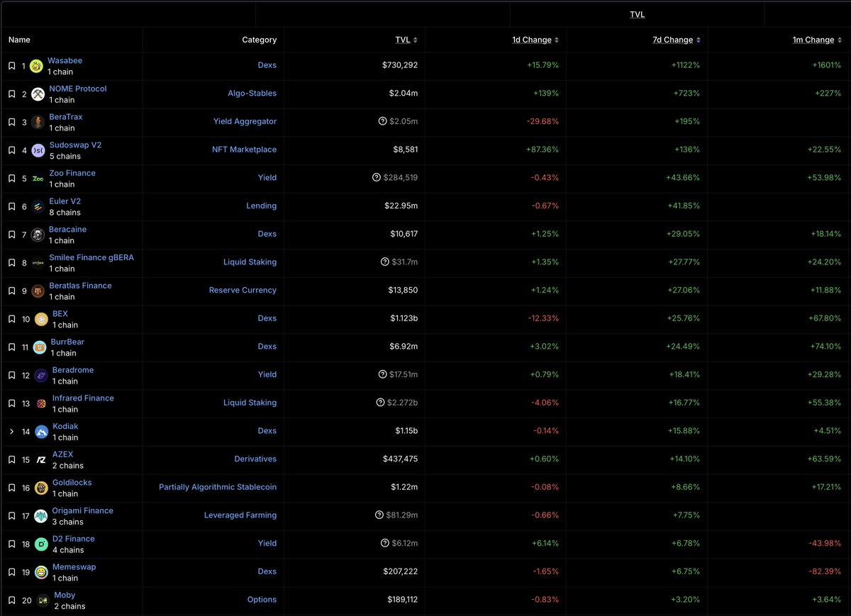Open the help icon beside BeraTrax TVL

click(383, 121)
